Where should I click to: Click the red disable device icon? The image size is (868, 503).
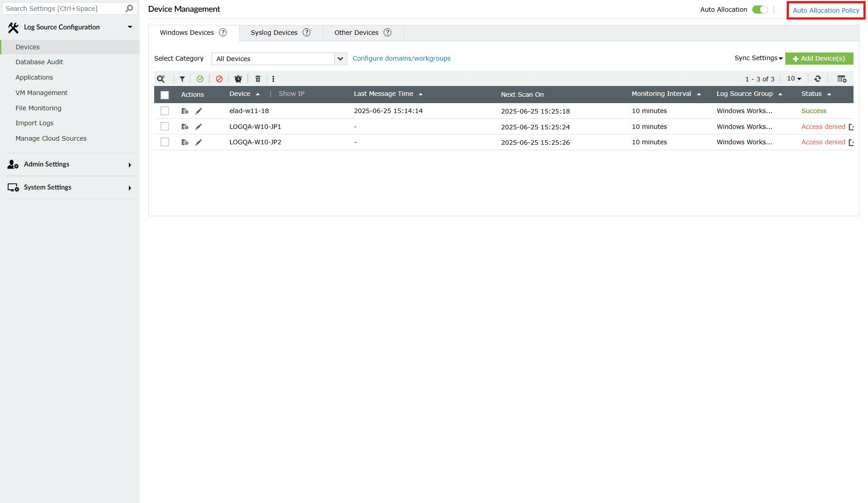[219, 79]
